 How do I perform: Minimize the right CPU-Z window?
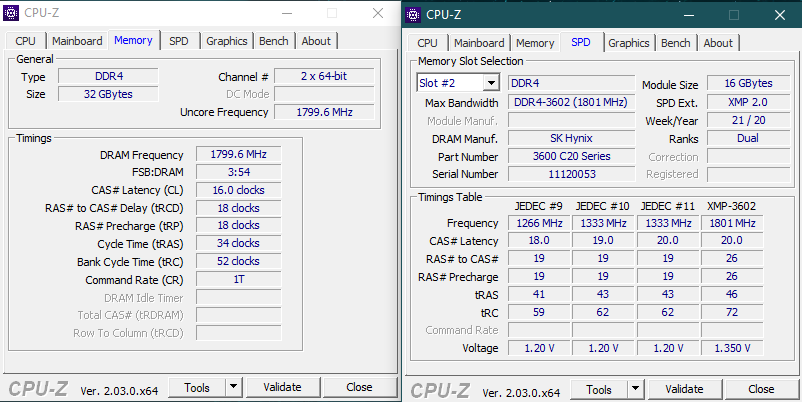689,15
